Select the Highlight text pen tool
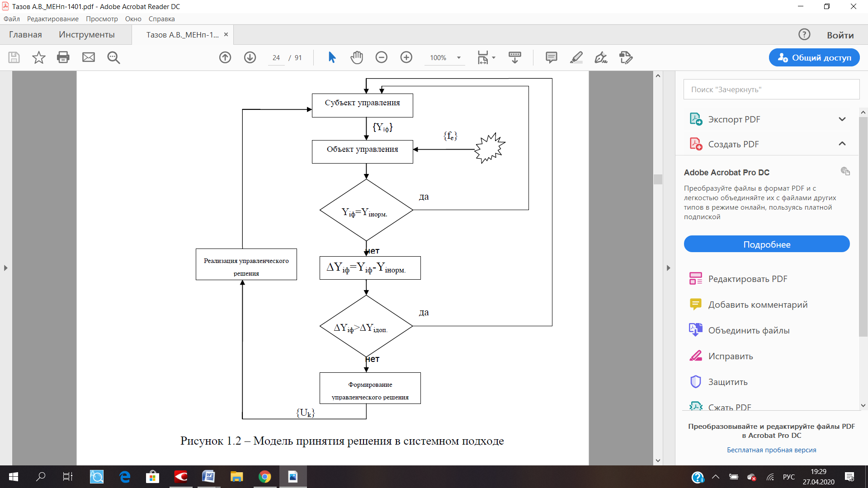Screen dimensions: 868x488 point(576,57)
